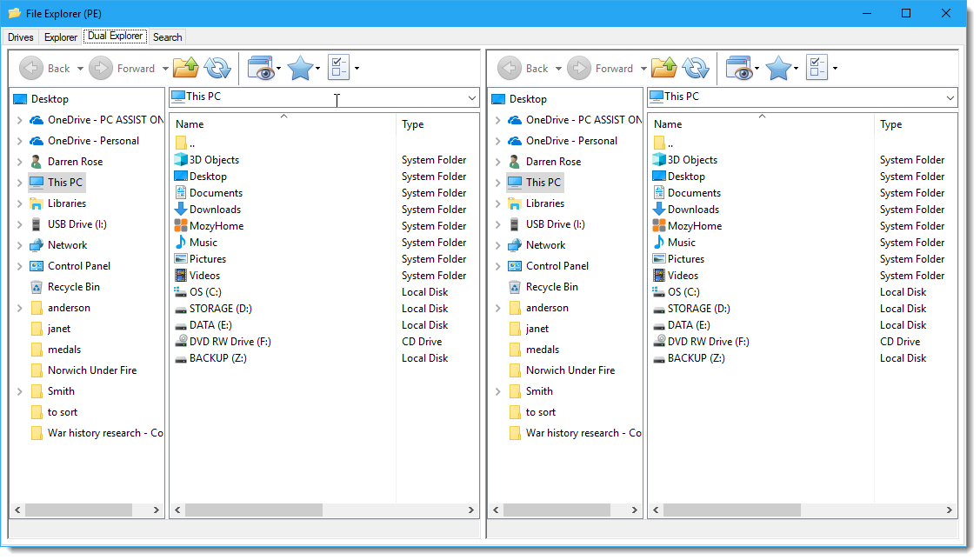Expand the left pane This PC address dropdown
980x560 pixels.
pyautogui.click(x=471, y=98)
